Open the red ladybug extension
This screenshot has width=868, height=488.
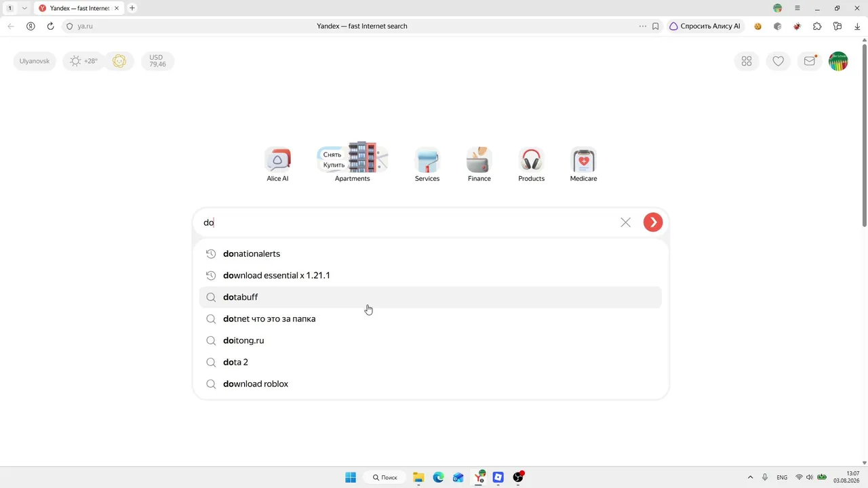[x=797, y=26]
